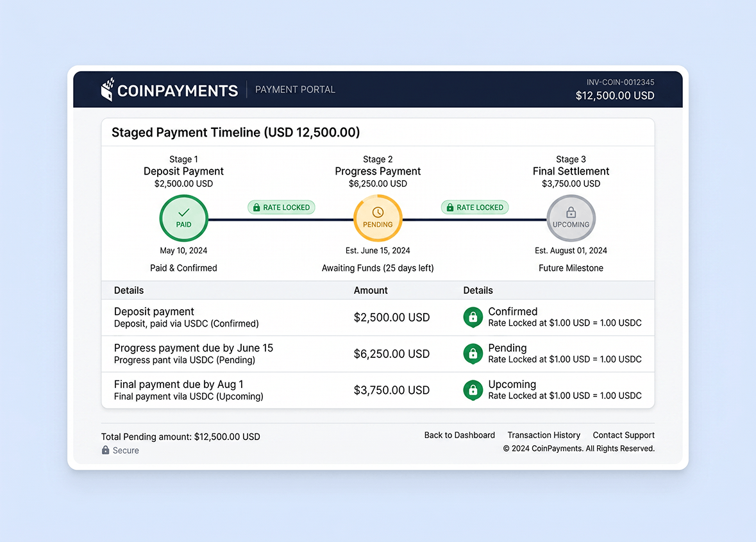Click table amount $3,750.00 USD
Image resolution: width=756 pixels, height=542 pixels.
pyautogui.click(x=392, y=390)
